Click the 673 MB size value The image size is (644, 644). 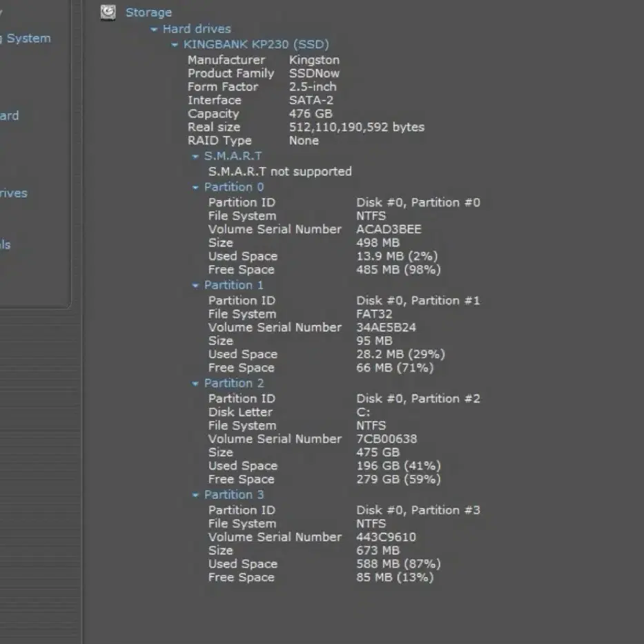(x=378, y=551)
